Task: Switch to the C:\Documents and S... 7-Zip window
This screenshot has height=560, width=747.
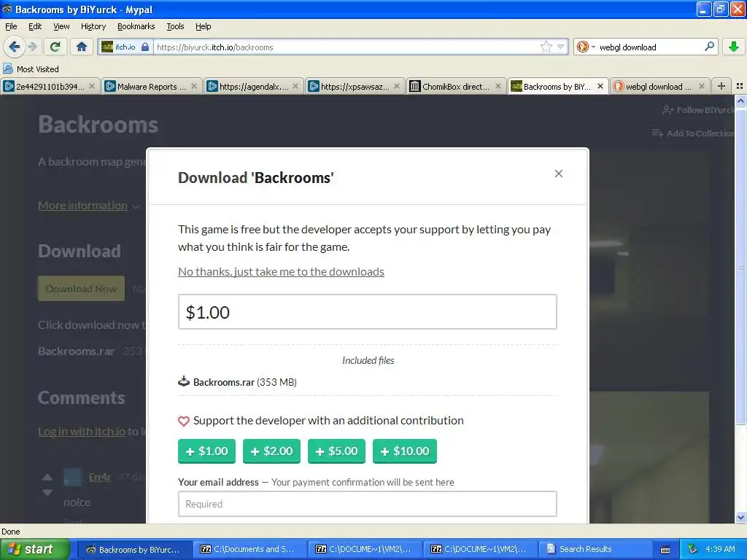Action: click(249, 550)
